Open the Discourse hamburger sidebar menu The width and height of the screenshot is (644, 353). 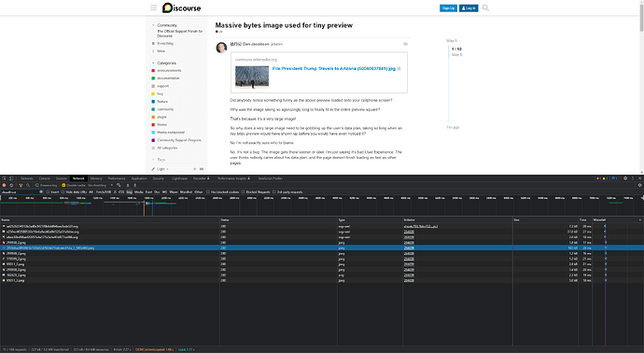[x=154, y=7]
